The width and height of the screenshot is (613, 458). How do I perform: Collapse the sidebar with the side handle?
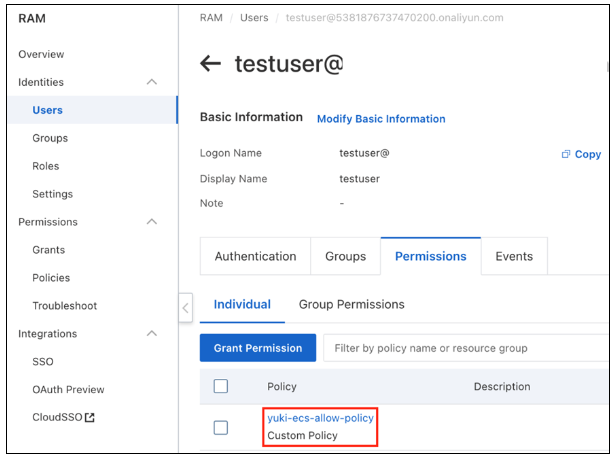(x=185, y=308)
